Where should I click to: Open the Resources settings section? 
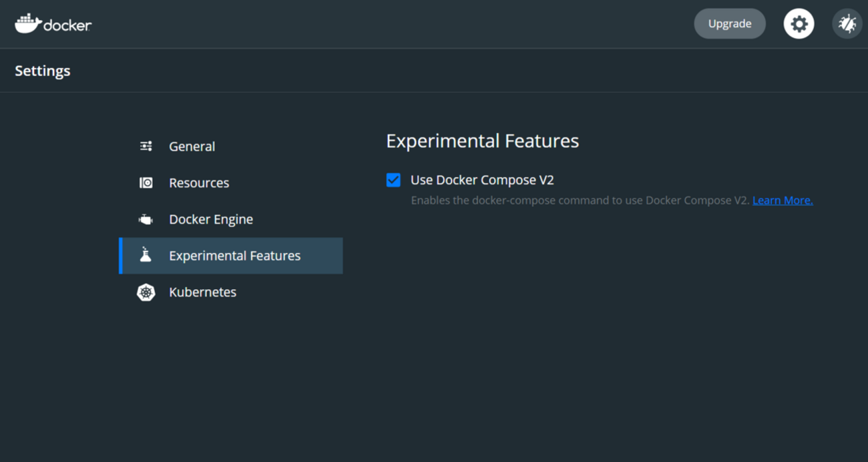[199, 183]
